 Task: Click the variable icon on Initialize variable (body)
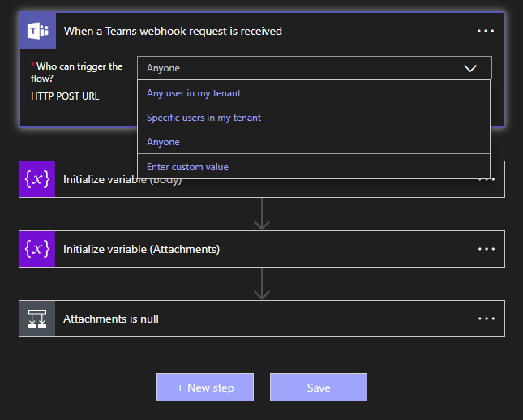(36, 179)
